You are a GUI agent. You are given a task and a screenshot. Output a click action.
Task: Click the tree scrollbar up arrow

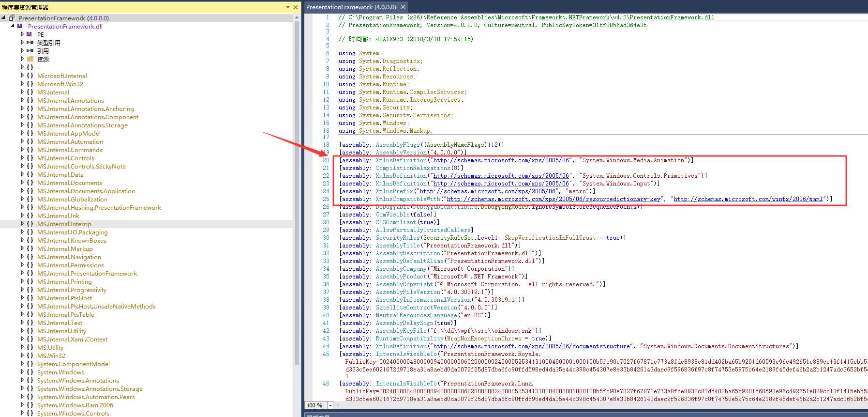(297, 18)
